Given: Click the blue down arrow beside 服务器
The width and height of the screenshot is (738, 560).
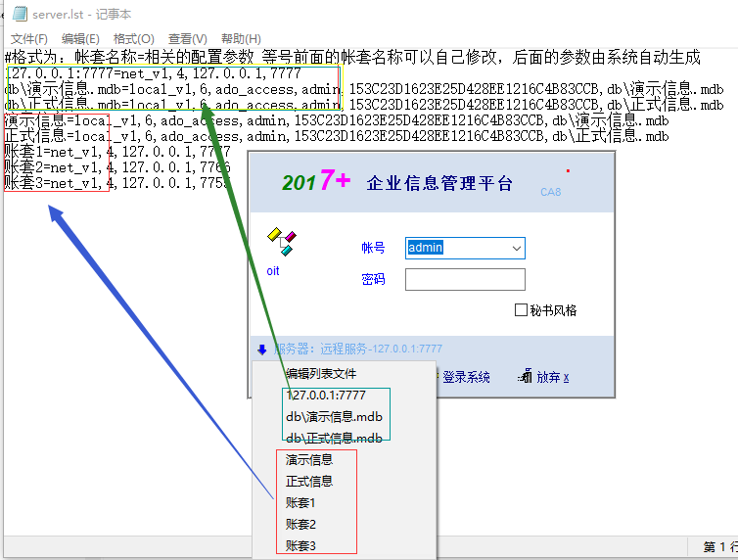Looking at the screenshot, I should point(261,349).
